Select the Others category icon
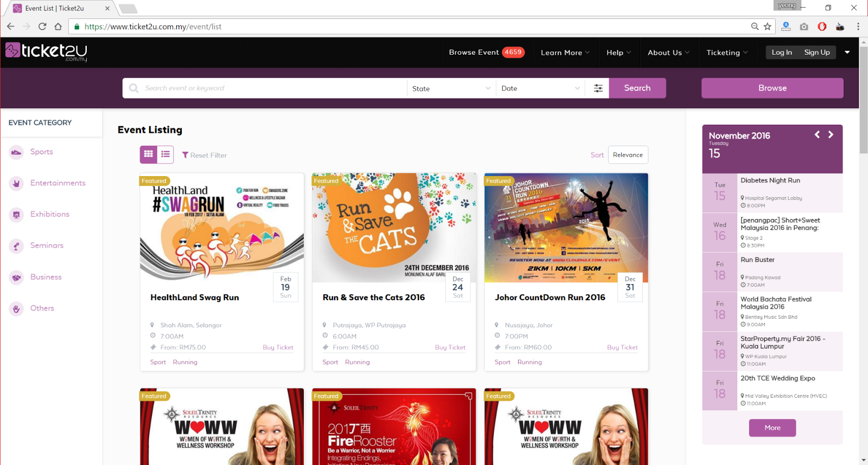The height and width of the screenshot is (465, 868). [x=16, y=309]
